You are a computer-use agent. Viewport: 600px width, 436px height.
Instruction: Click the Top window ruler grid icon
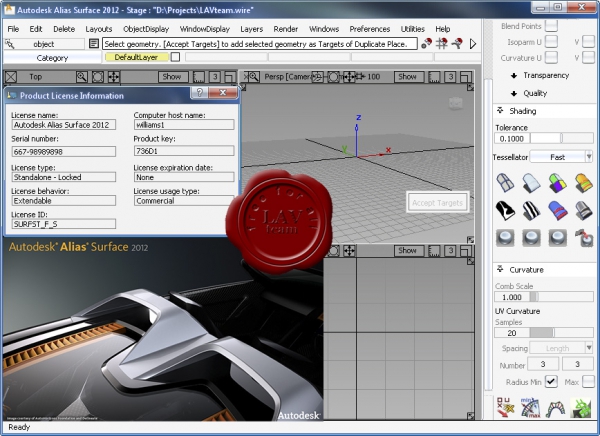199,77
